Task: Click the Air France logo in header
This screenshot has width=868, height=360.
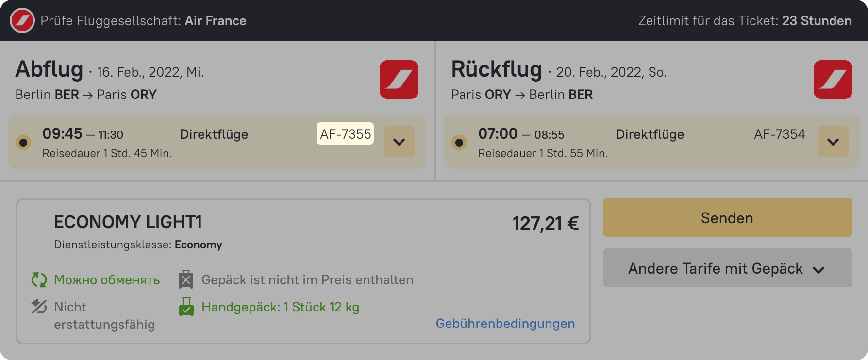Action: point(22,21)
